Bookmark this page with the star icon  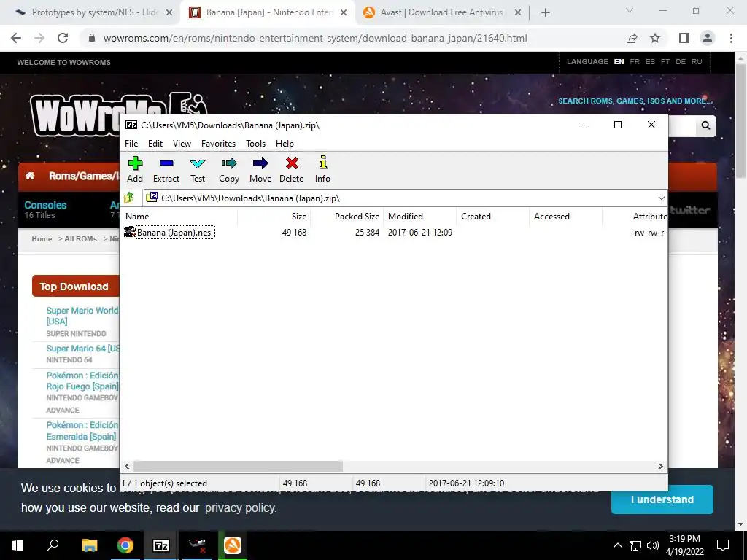(655, 38)
